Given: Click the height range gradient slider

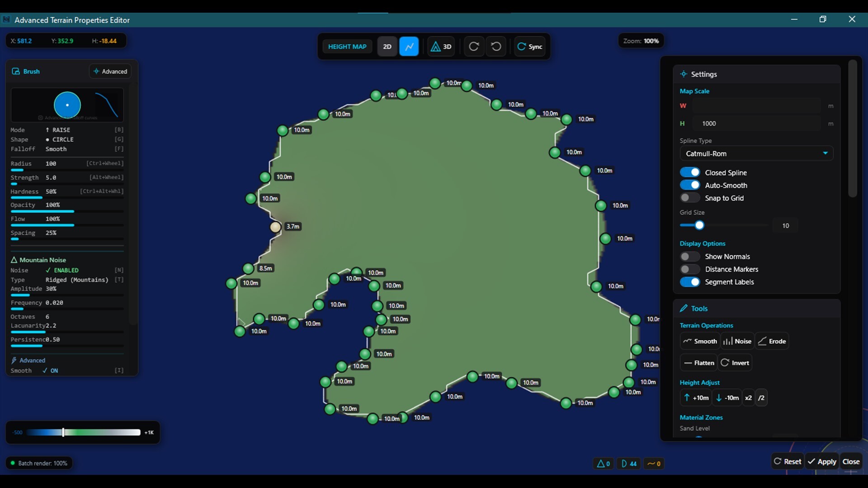Looking at the screenshot, I should click(x=83, y=432).
